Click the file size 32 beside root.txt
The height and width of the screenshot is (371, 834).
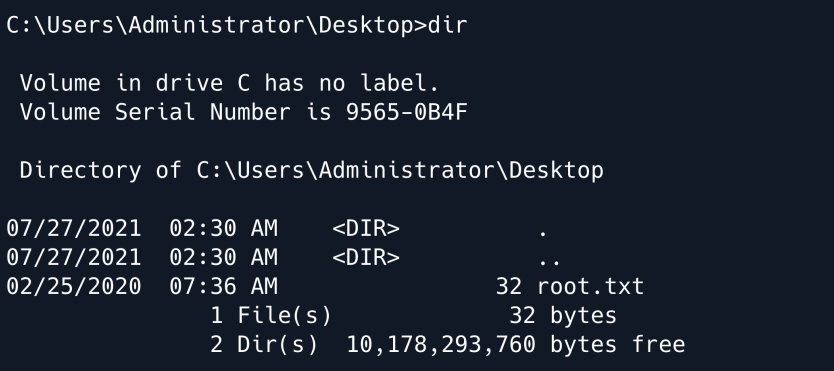pos(509,286)
